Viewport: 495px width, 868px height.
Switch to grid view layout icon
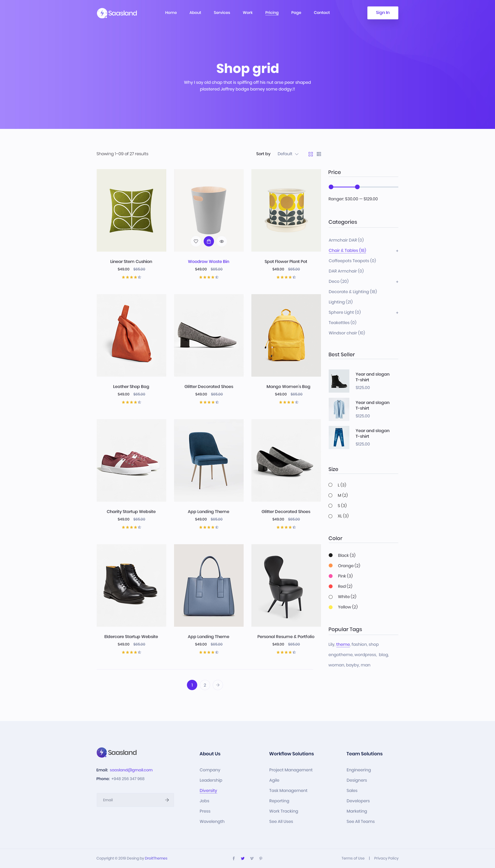coord(310,154)
